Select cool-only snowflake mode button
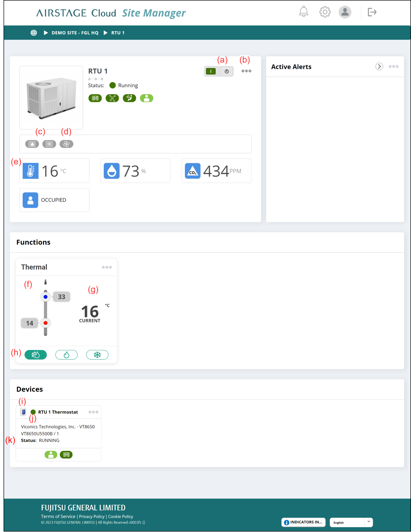 click(x=97, y=355)
